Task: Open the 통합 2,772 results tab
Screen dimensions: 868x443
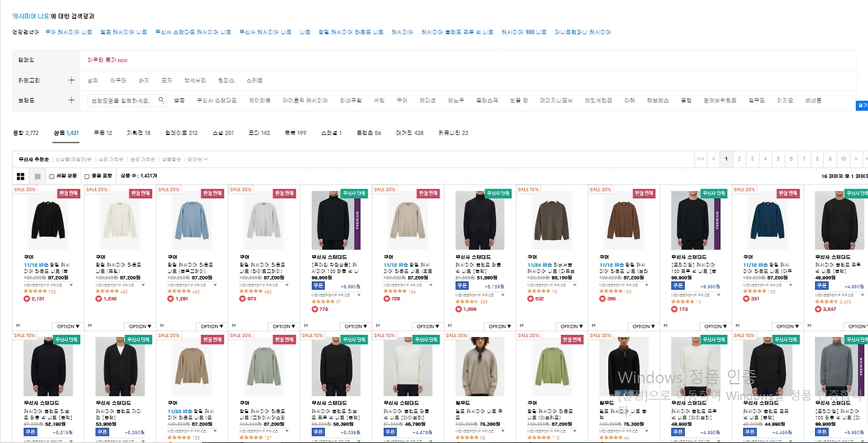Action: pyautogui.click(x=26, y=133)
